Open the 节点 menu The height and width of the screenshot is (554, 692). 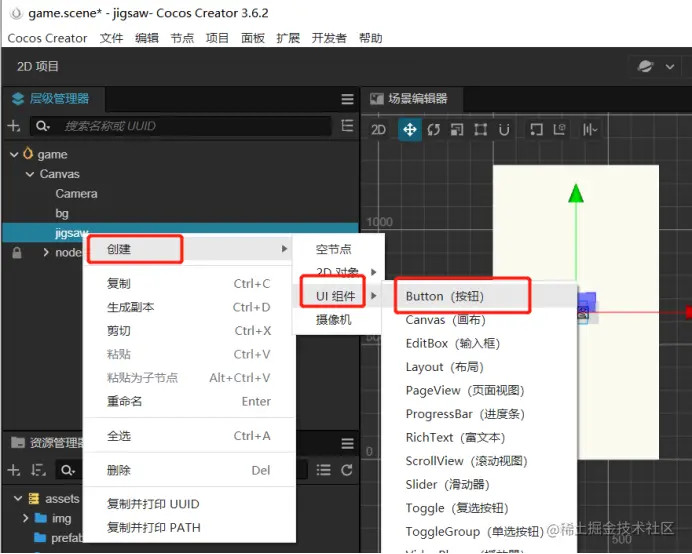click(182, 38)
